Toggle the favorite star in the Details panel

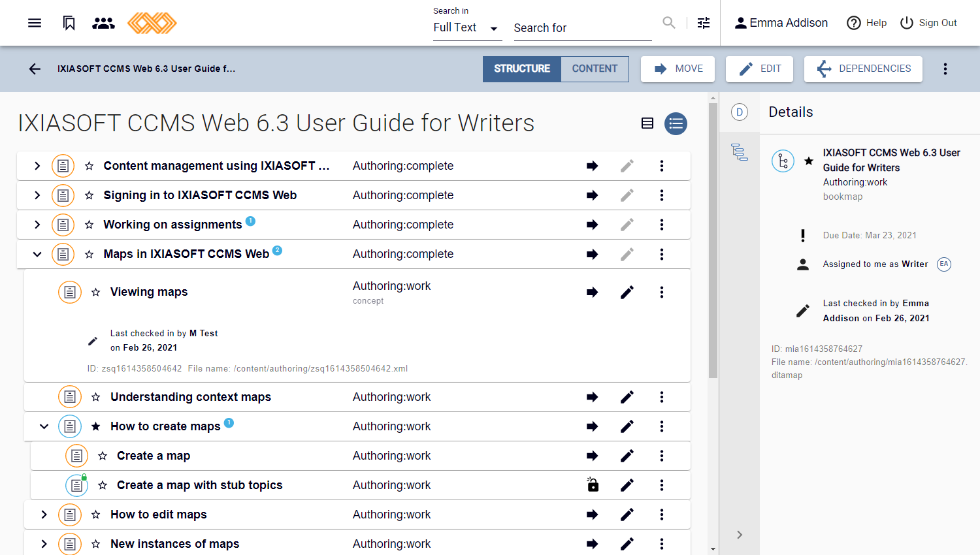809,161
